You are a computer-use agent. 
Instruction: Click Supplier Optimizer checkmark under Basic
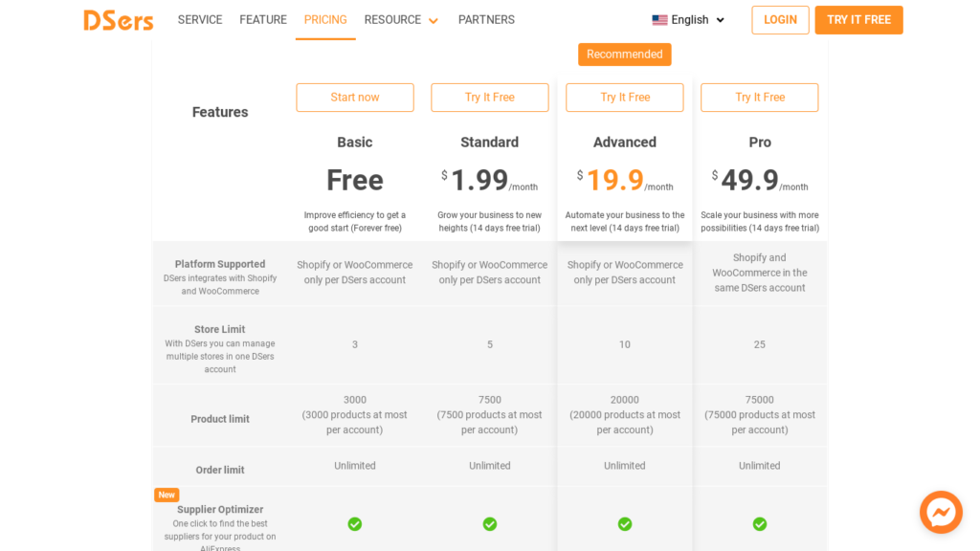pyautogui.click(x=354, y=524)
